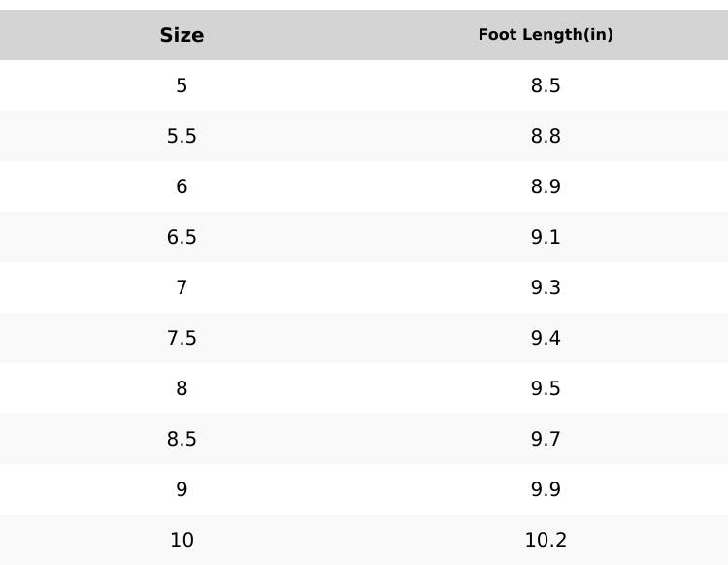Click the Size column header

tap(182, 35)
